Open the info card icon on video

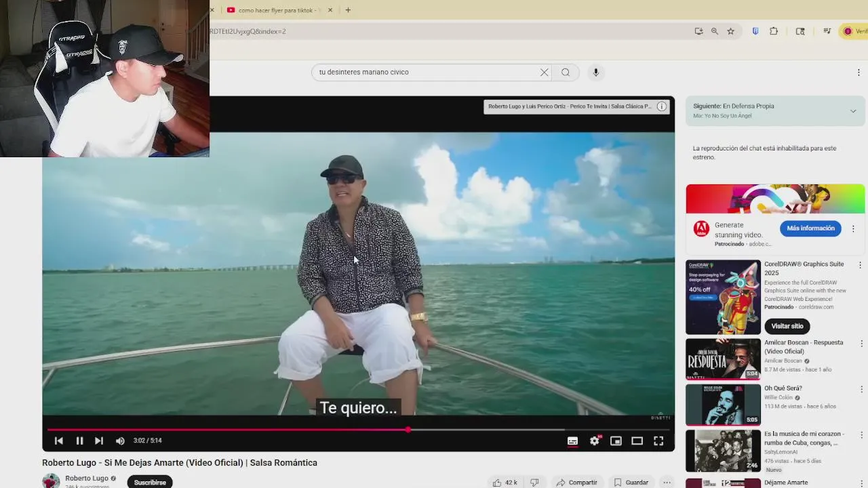pos(661,106)
